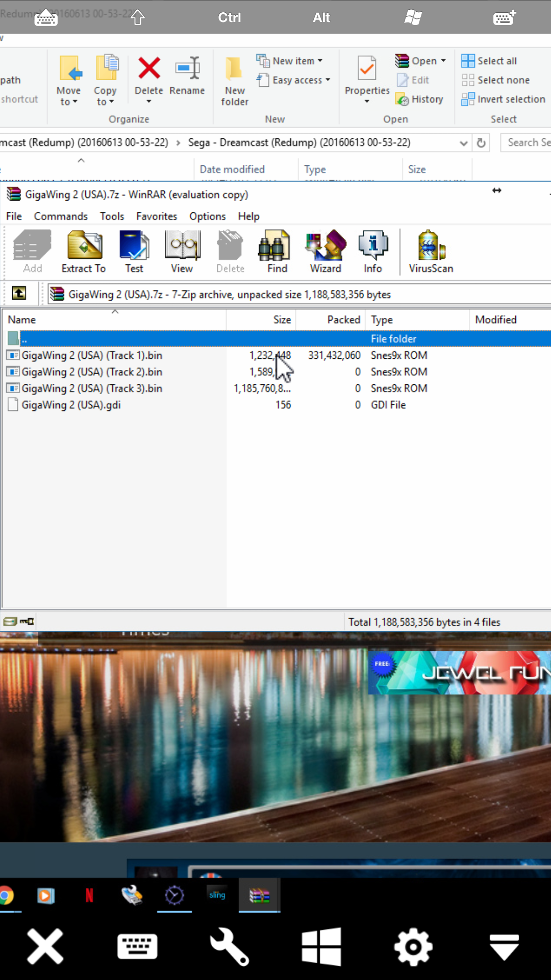This screenshot has height=980, width=551.
Task: Open Properties in Explorer ribbon
Action: coord(367,76)
